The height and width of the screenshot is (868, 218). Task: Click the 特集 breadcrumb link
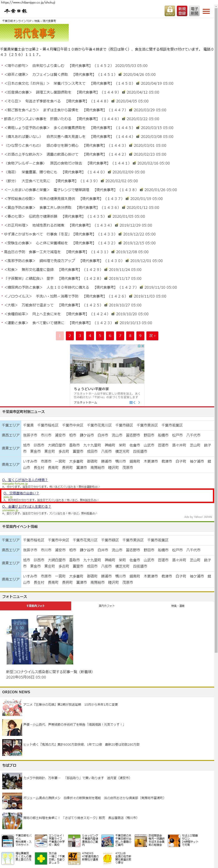[37, 21]
